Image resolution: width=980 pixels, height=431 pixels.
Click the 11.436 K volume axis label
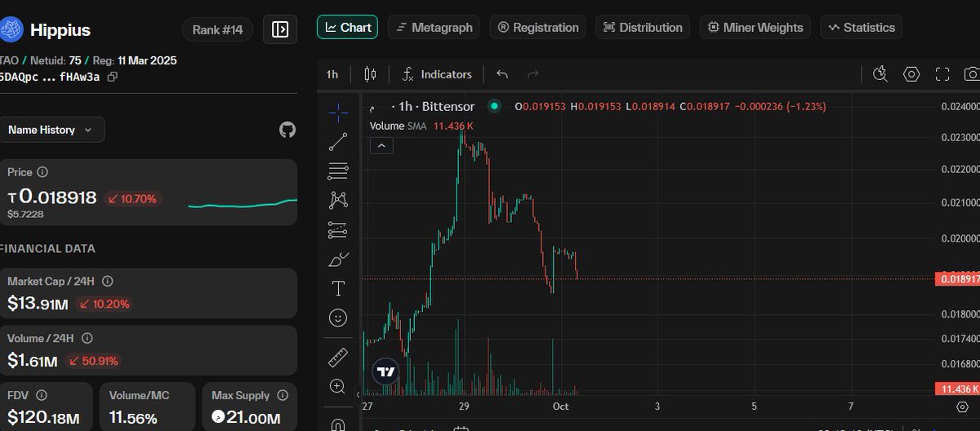(957, 389)
